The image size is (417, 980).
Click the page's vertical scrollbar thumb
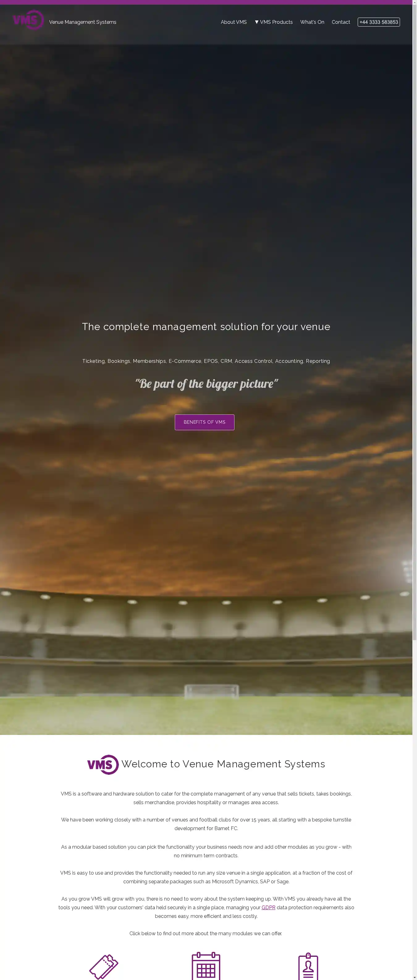pos(415,323)
